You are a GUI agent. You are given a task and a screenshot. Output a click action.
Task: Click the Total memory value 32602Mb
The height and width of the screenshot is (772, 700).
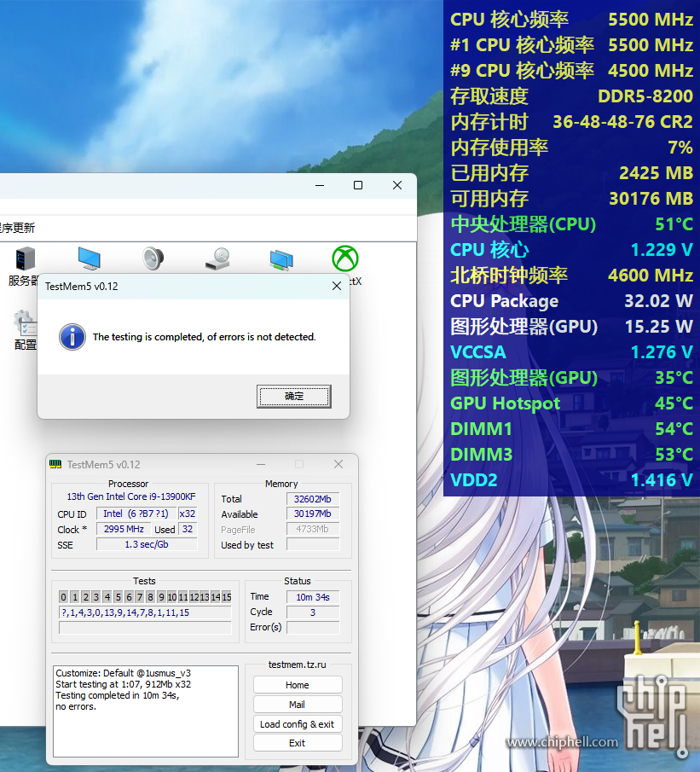(313, 499)
